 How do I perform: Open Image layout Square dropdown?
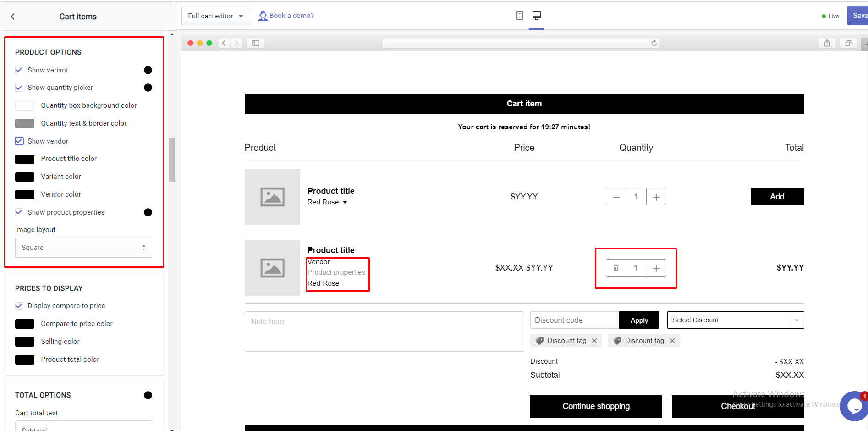click(x=84, y=248)
